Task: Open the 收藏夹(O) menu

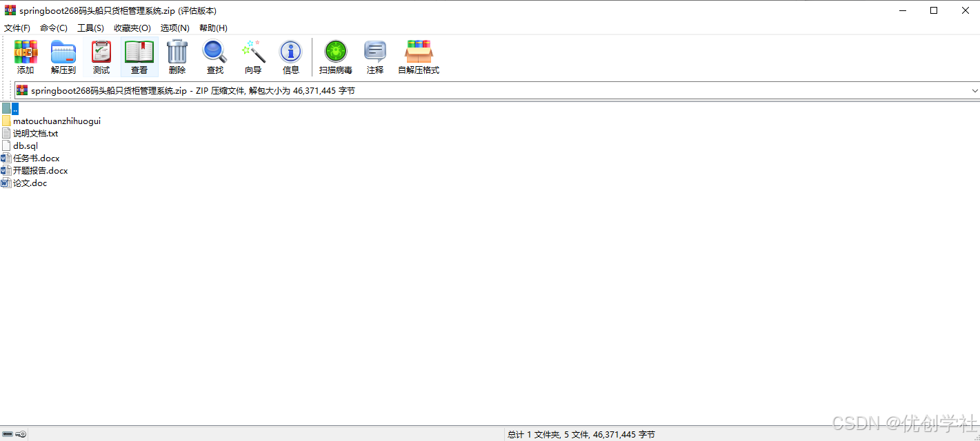Action: tap(132, 28)
